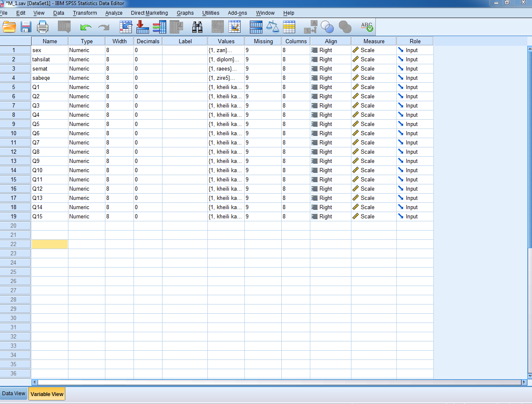The height and width of the screenshot is (404, 532).
Task: Select row number 5 header
Action: click(16, 87)
